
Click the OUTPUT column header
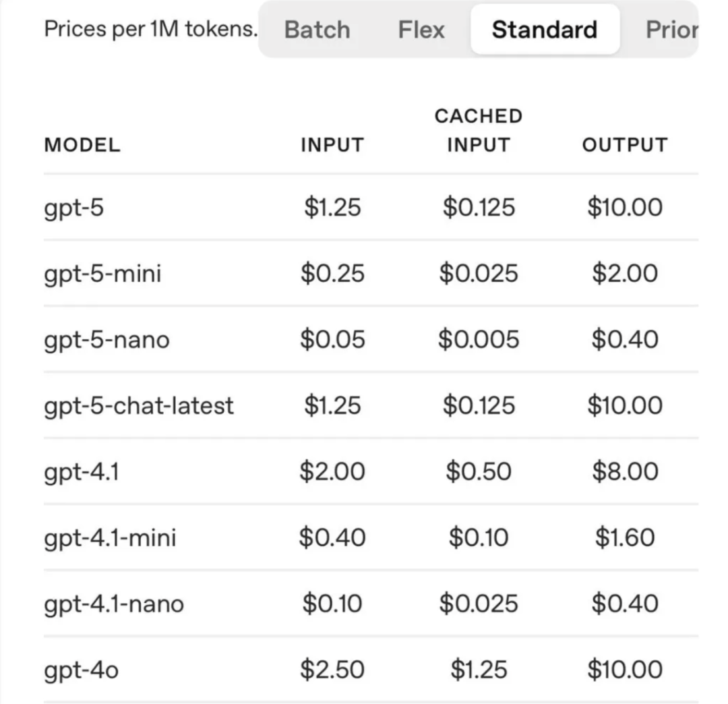click(625, 145)
